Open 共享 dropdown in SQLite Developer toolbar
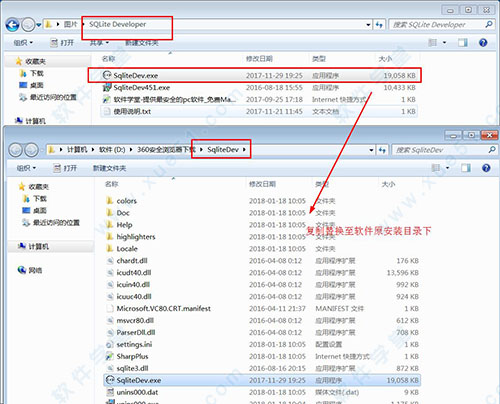Screen dimensions: 500x404 (x=99, y=43)
